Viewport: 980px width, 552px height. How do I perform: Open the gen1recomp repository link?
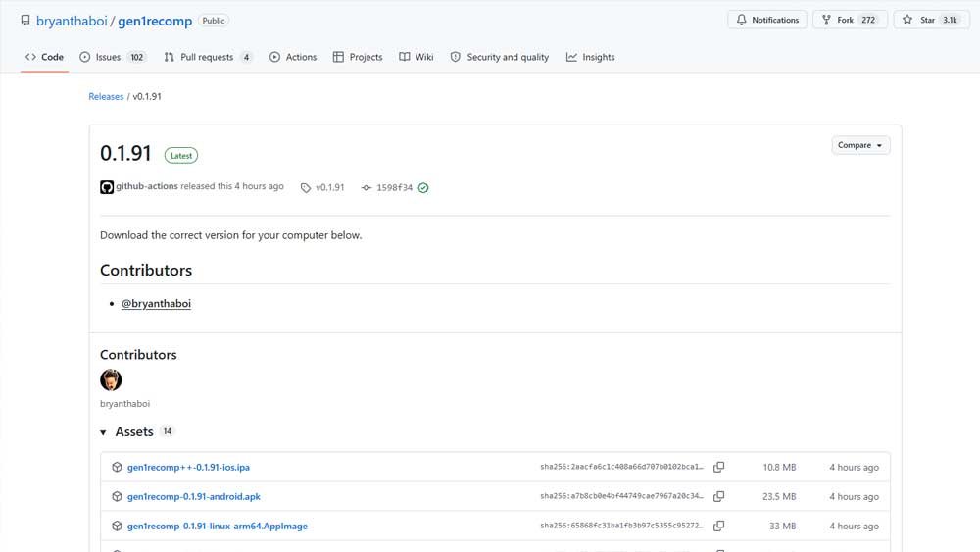click(x=155, y=21)
